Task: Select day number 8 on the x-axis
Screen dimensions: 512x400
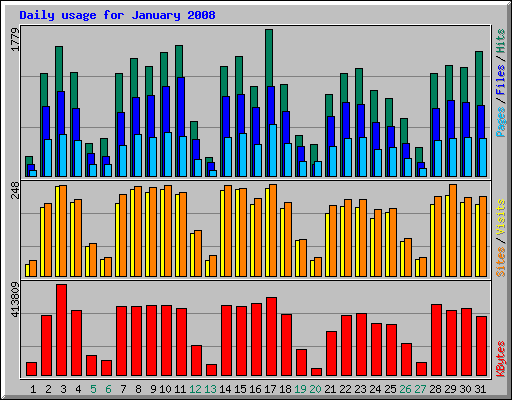Action: pyautogui.click(x=138, y=389)
